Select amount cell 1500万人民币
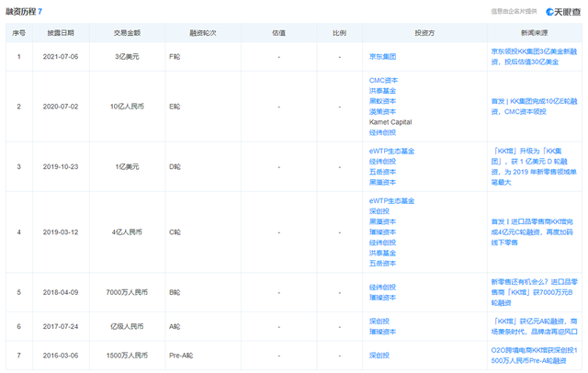This screenshot has width=588, height=373. 127,356
